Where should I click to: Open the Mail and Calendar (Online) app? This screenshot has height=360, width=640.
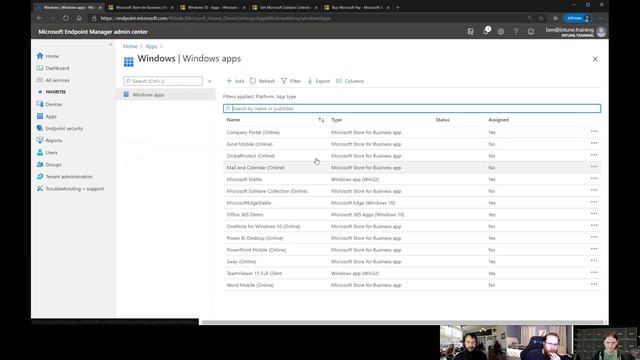pyautogui.click(x=256, y=168)
